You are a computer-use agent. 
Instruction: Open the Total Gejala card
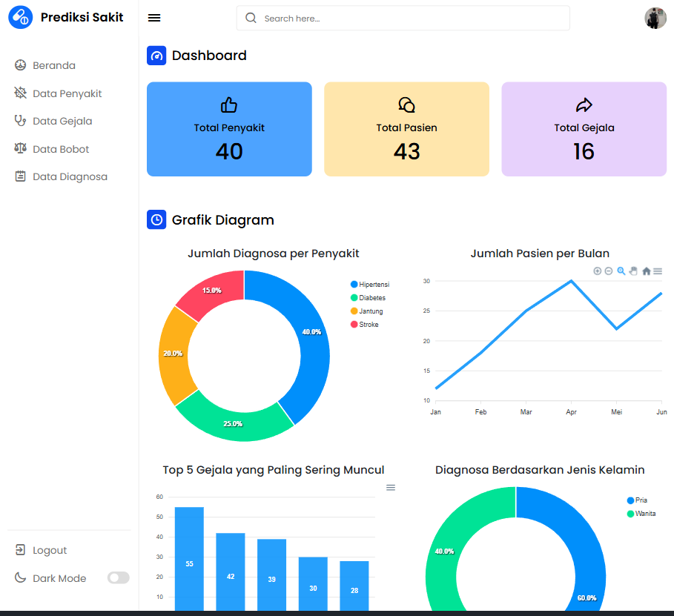tap(584, 129)
